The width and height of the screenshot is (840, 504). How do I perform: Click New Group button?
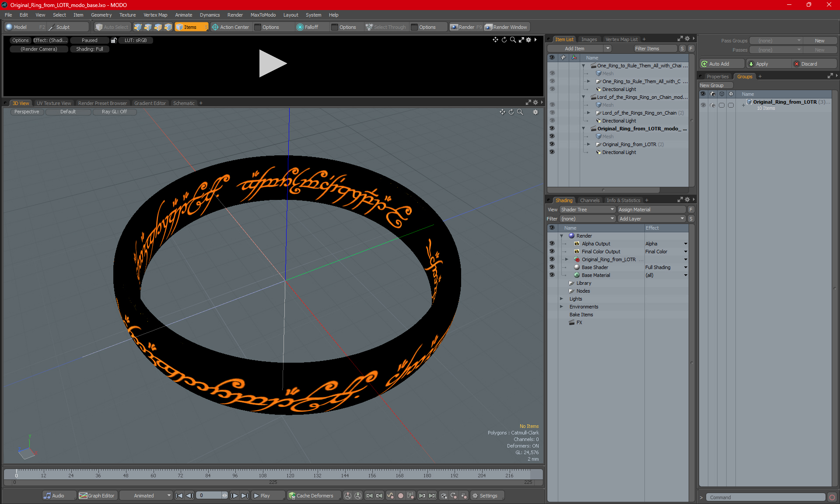coord(716,85)
